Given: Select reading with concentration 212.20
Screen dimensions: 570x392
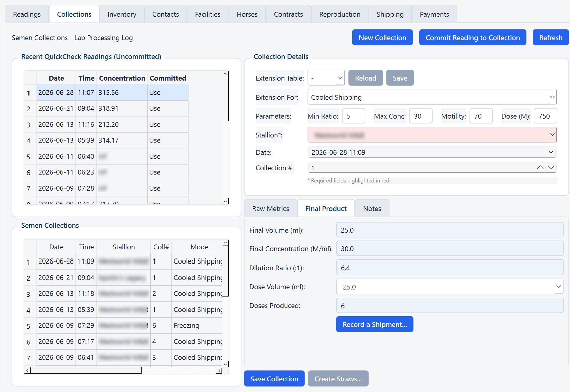Looking at the screenshot, I should 106,124.
